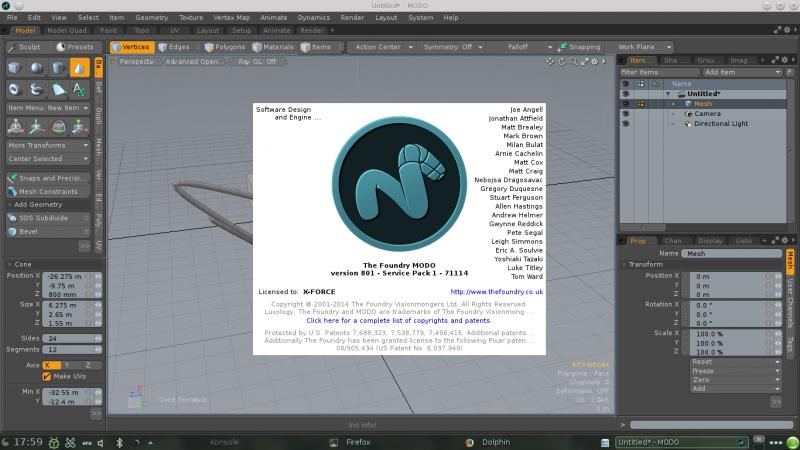Open Dolphin from the taskbar
The image size is (800, 450).
(495, 442)
